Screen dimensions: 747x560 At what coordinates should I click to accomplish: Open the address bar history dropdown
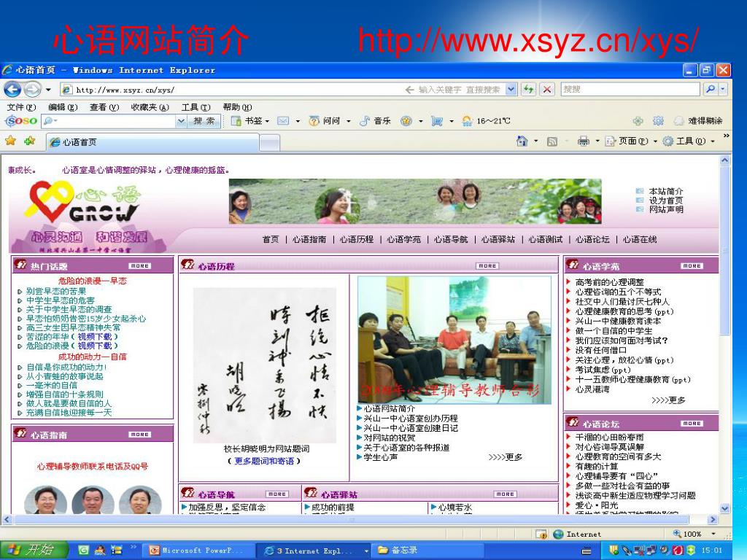pos(511,89)
